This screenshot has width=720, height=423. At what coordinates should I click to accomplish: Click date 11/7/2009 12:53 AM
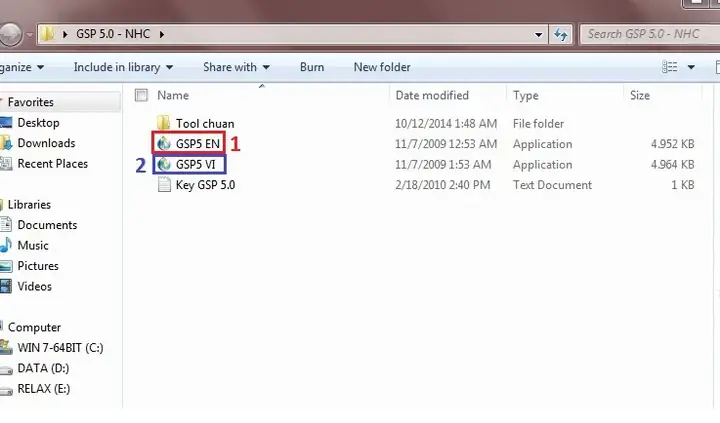(446, 144)
